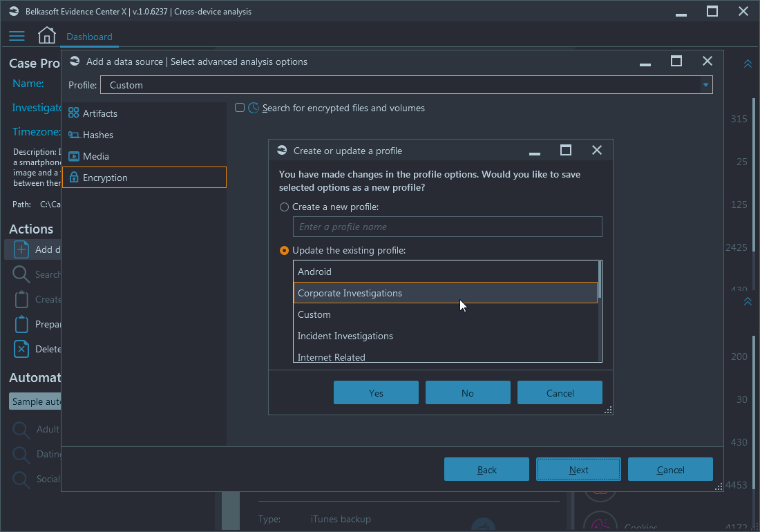Select the Encryption section
The width and height of the screenshot is (760, 532).
click(144, 178)
